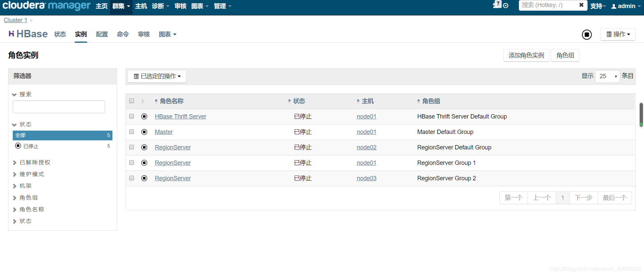Click stopped icon for RegionServer Group 1 row
Image resolution: width=644 pixels, height=275 pixels.
pyautogui.click(x=144, y=163)
